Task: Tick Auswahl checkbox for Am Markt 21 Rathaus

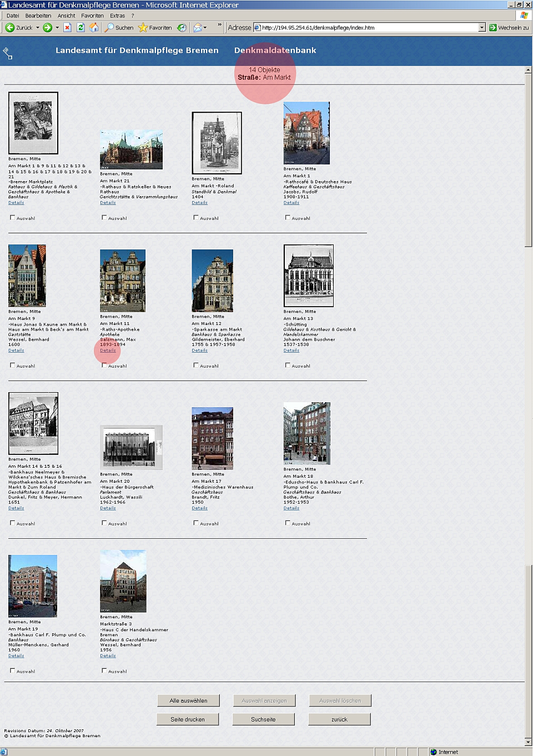Action: pos(104,218)
